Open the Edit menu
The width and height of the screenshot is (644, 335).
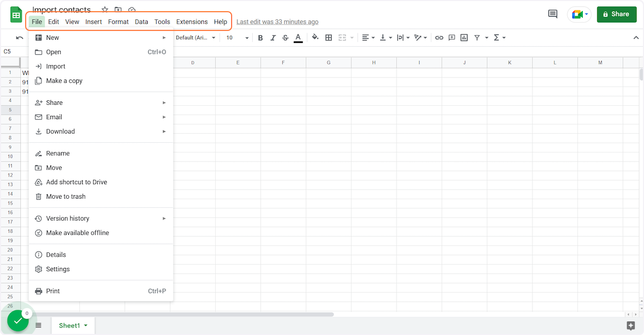point(54,22)
